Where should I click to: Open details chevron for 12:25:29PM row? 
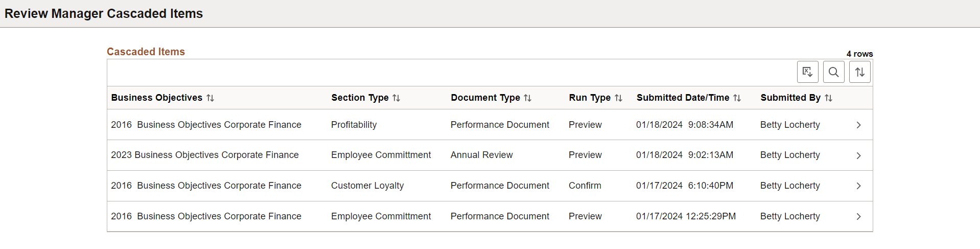[x=858, y=217]
